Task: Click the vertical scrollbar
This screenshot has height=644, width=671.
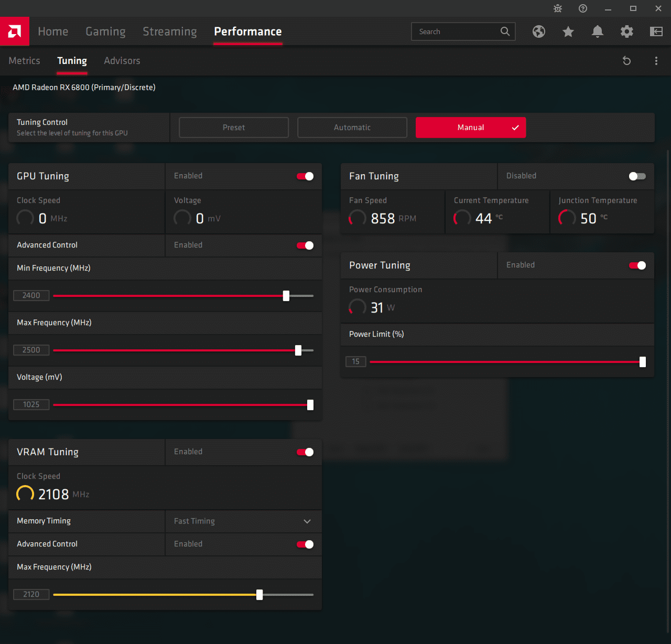Action: [x=668, y=391]
